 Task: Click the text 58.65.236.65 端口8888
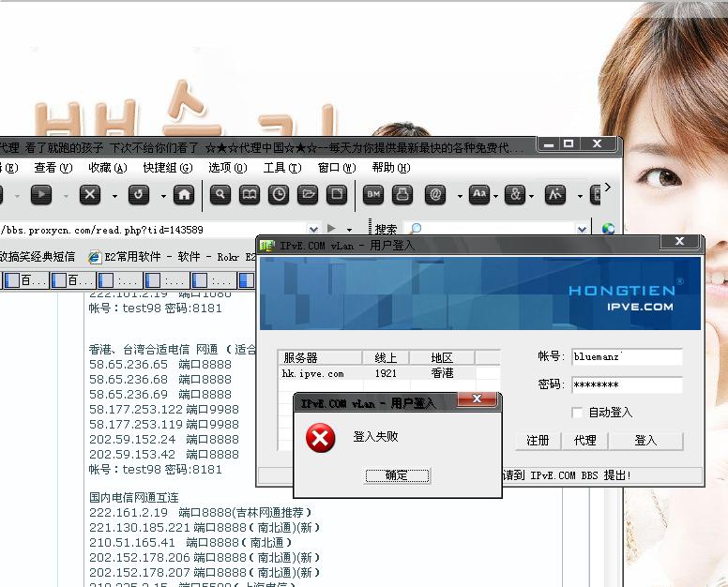click(160, 364)
